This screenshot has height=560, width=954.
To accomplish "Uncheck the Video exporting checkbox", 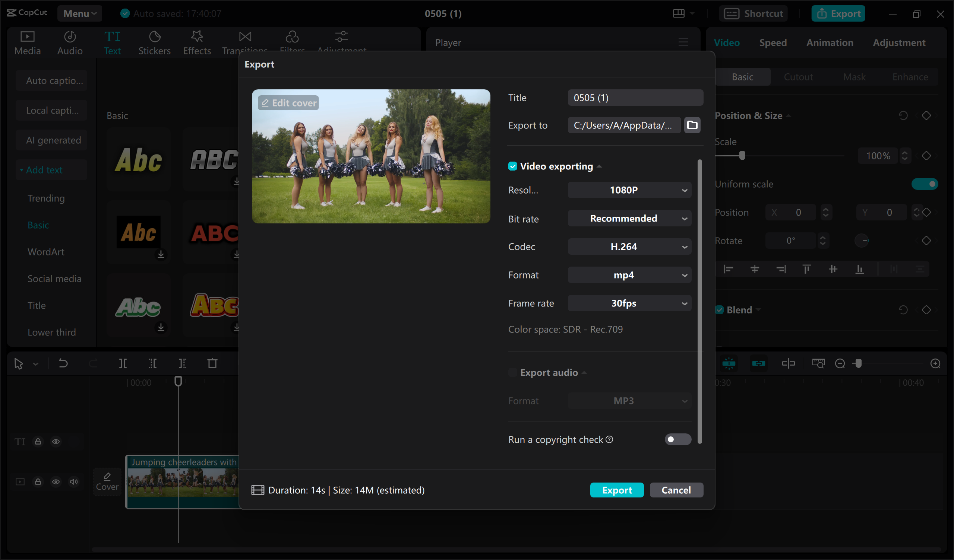I will pos(512,166).
